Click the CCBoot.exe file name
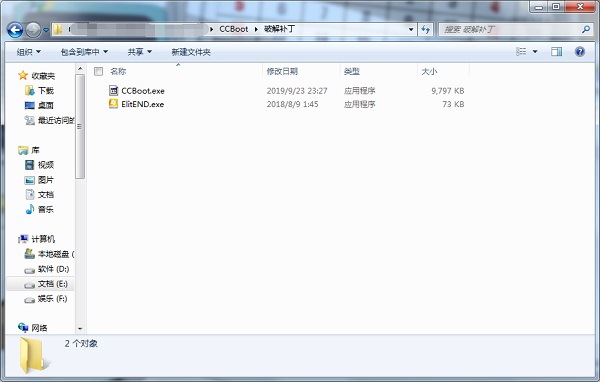 143,91
